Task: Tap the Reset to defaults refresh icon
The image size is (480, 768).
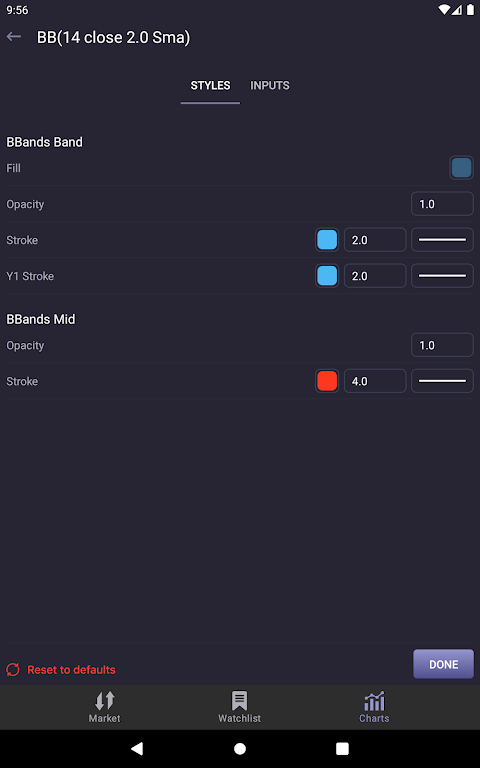Action: [x=13, y=670]
